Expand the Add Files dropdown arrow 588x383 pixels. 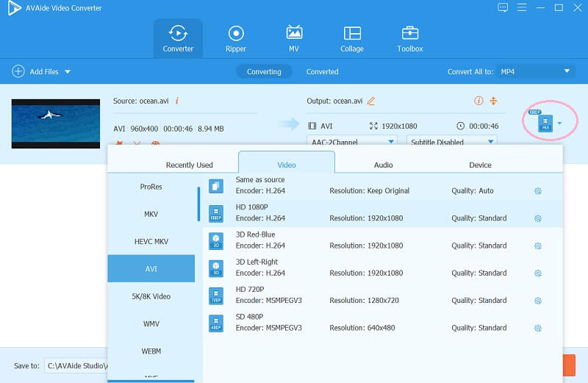coord(68,72)
